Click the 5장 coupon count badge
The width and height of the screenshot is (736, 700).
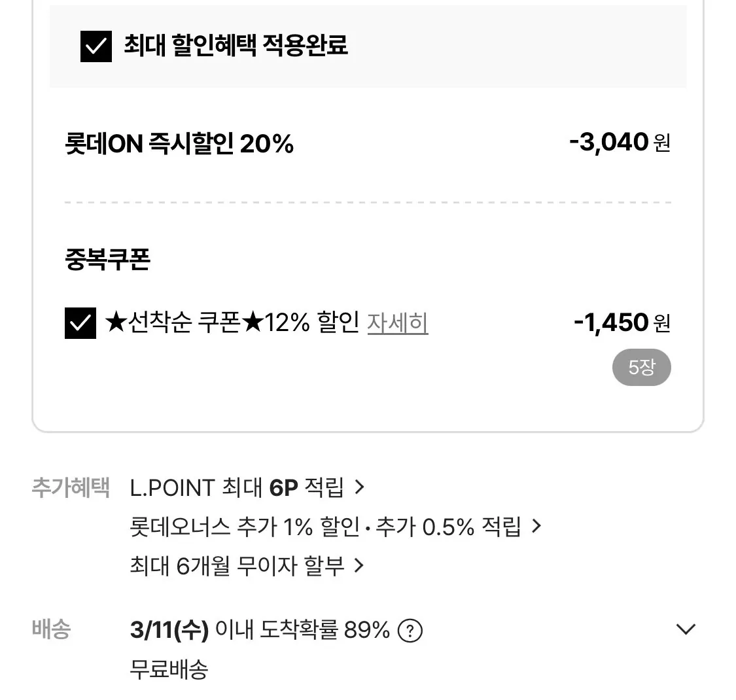tap(642, 367)
